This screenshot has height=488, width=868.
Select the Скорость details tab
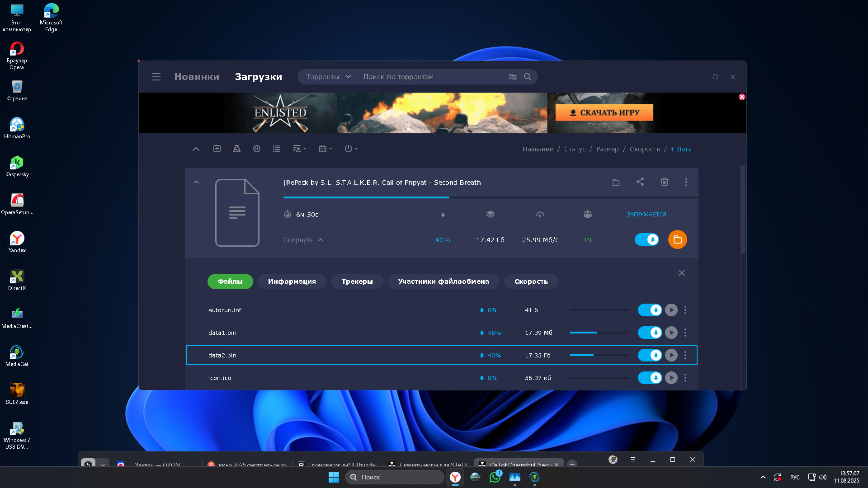[x=531, y=282]
